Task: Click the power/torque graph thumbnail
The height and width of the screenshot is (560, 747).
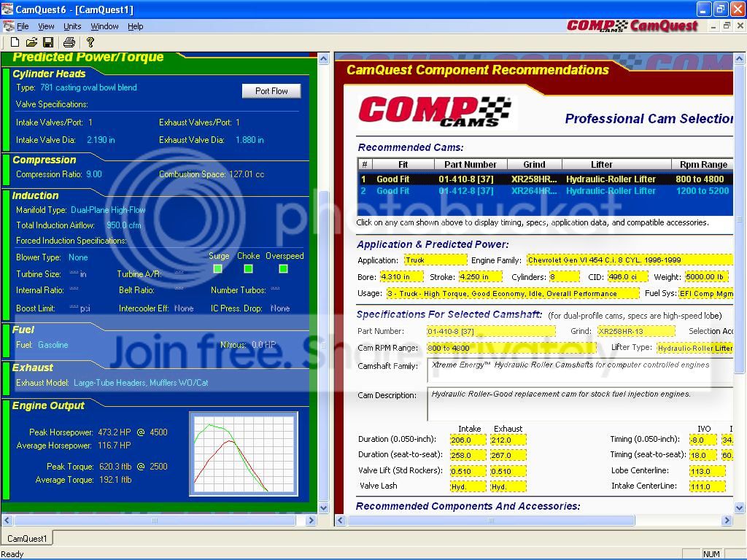Action: (244, 454)
